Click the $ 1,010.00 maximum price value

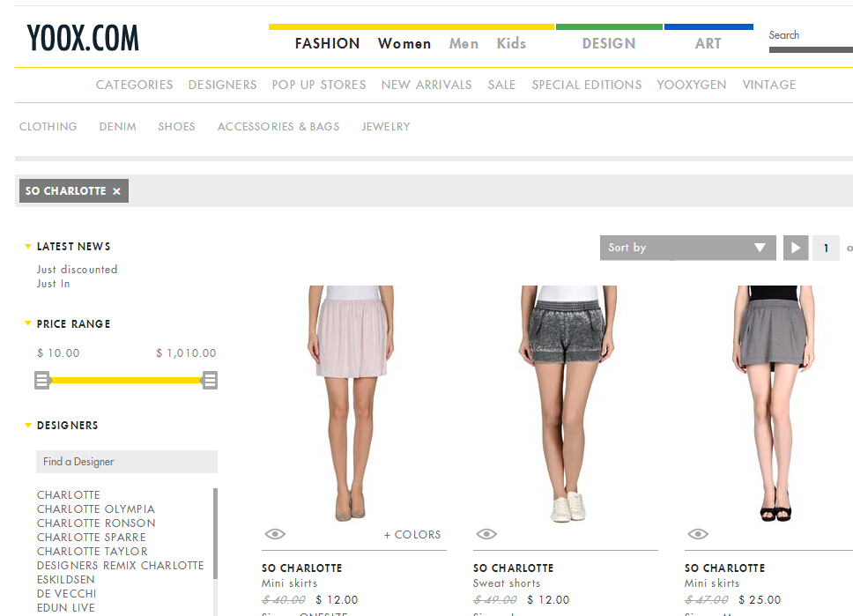(x=186, y=353)
